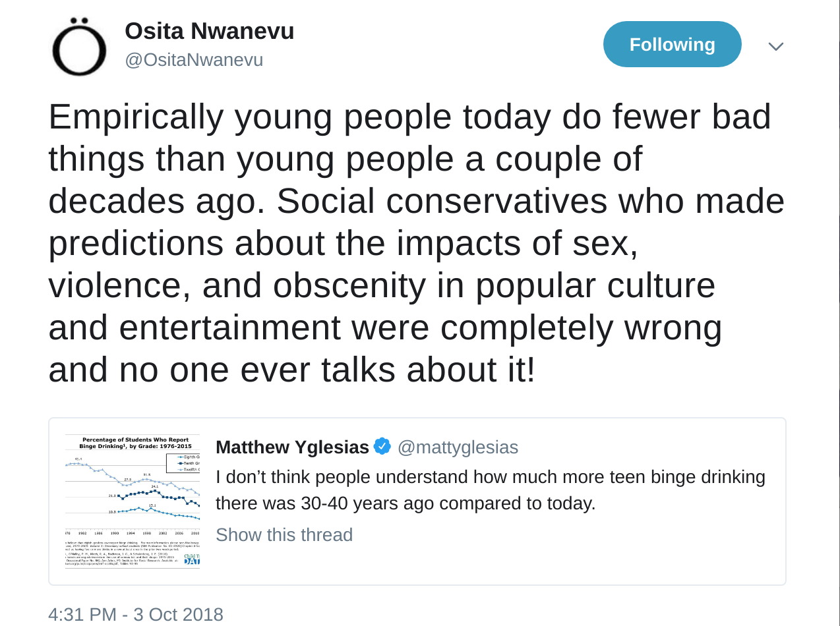840x626 pixels.
Task: Click the 4:31 PM - 3 Oct 2018 timestamp
Action: (x=136, y=615)
